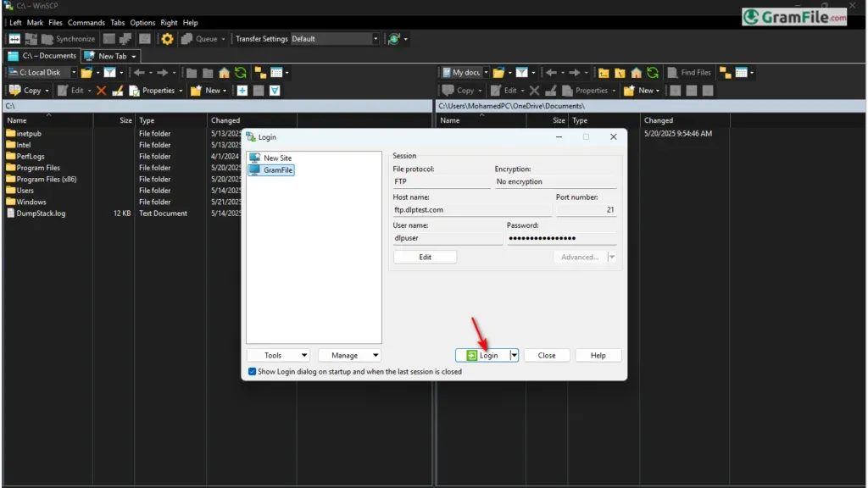Click the User name field dlpuser

(448, 238)
